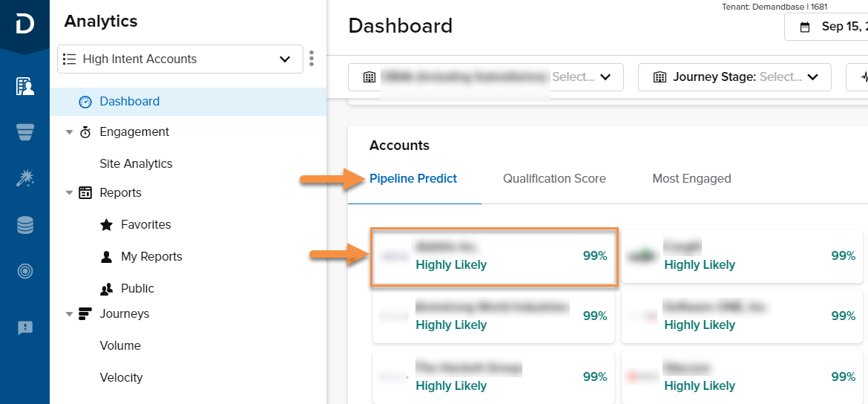Switch to the Qualification Score tab
This screenshot has width=868, height=404.
click(x=554, y=178)
